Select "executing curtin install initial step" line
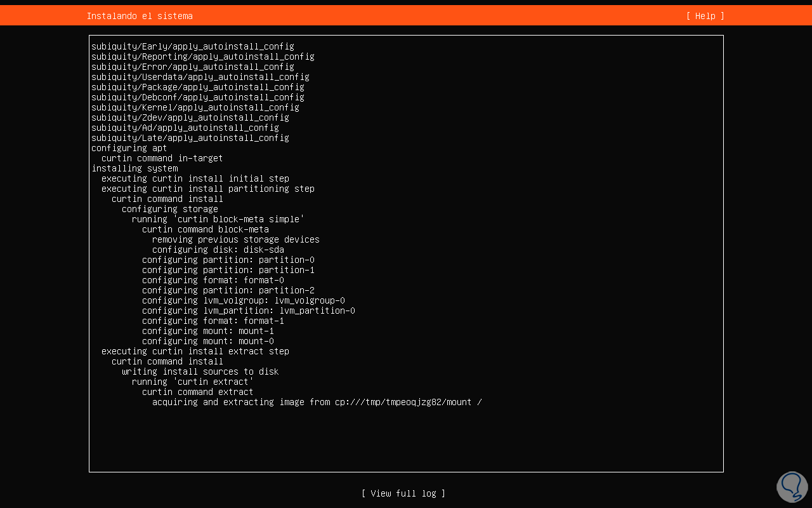Screen dimensions: 812x508 195,178
